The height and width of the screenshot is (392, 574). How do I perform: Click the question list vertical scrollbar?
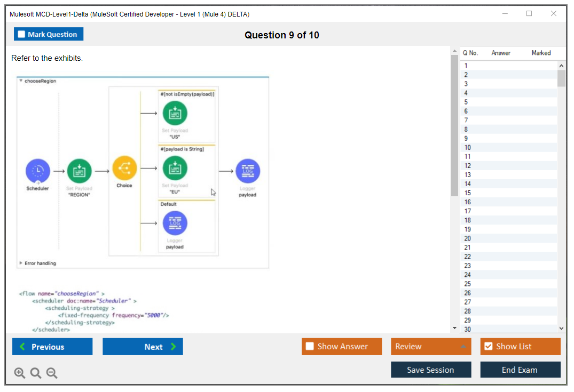[x=561, y=197]
